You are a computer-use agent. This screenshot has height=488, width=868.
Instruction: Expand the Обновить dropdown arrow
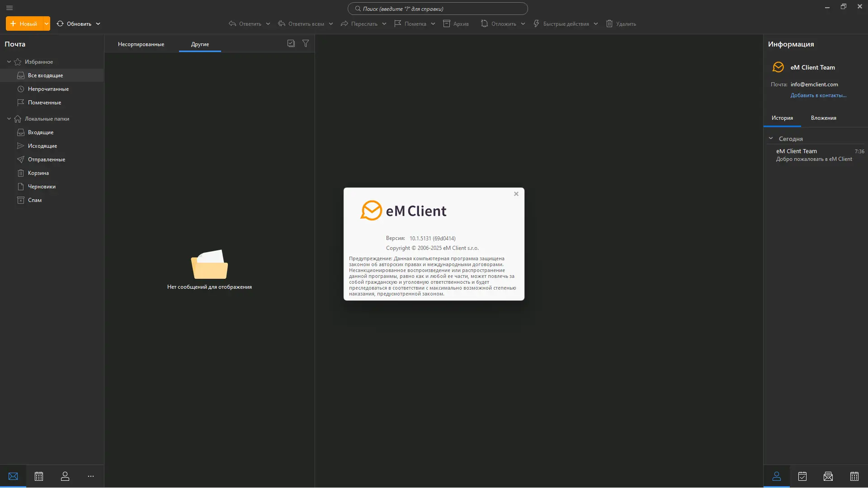(98, 23)
